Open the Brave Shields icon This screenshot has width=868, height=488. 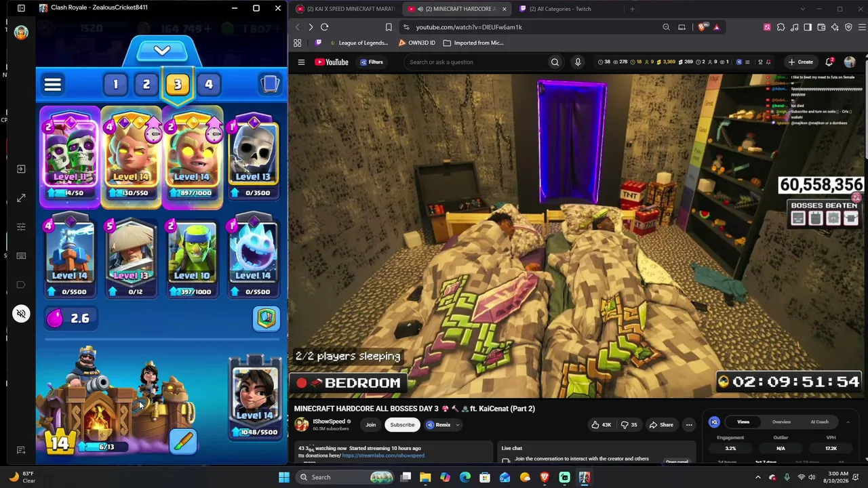coord(703,27)
